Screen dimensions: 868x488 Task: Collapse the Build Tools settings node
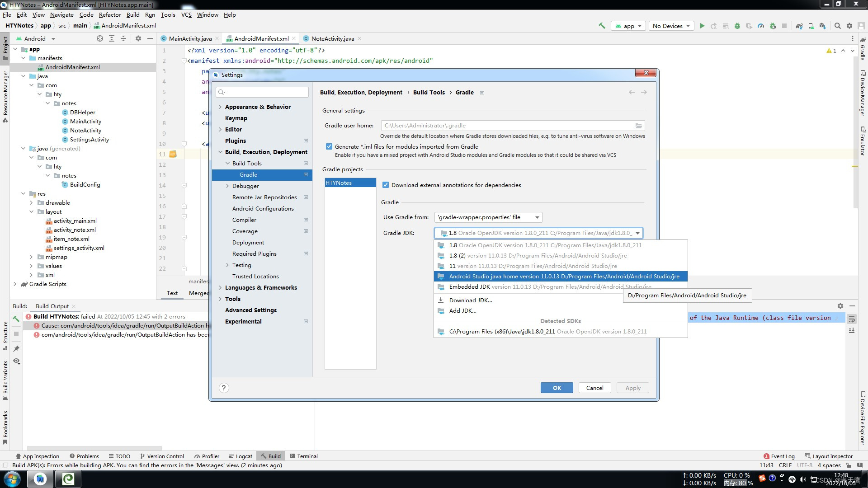click(227, 164)
